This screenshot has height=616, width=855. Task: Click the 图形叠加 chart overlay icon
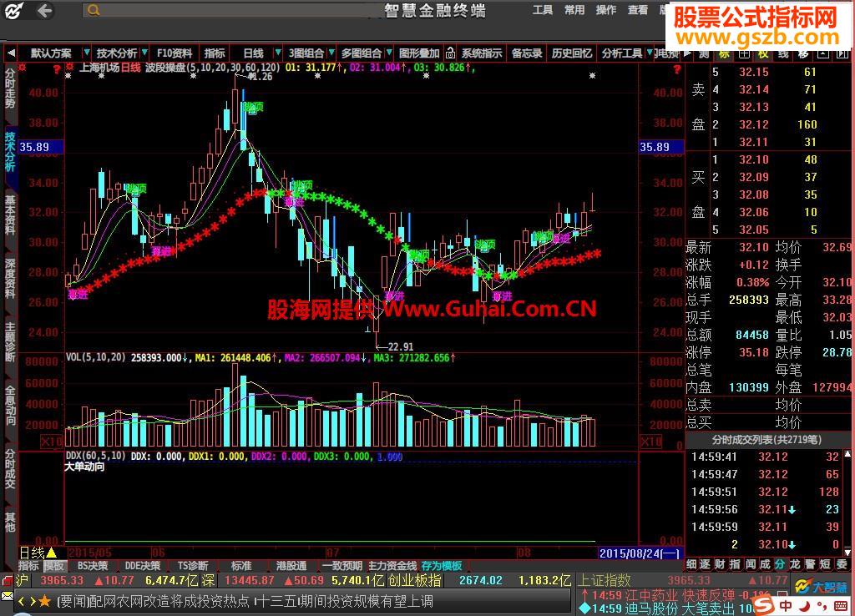[x=417, y=53]
